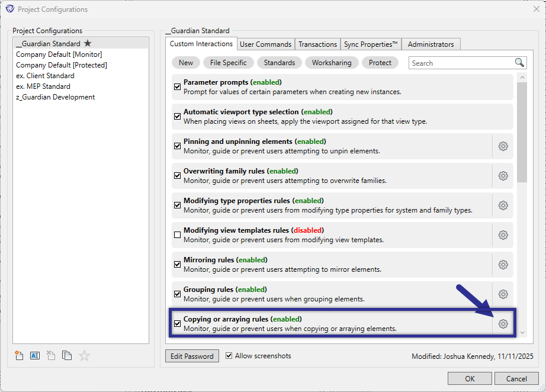Click the magnifier icon in the search box

pyautogui.click(x=519, y=62)
